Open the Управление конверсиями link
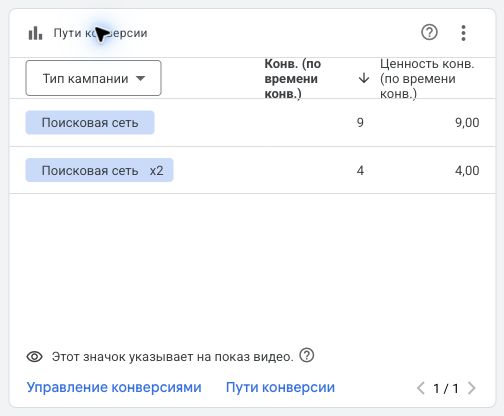This screenshot has width=504, height=416. coord(114,387)
